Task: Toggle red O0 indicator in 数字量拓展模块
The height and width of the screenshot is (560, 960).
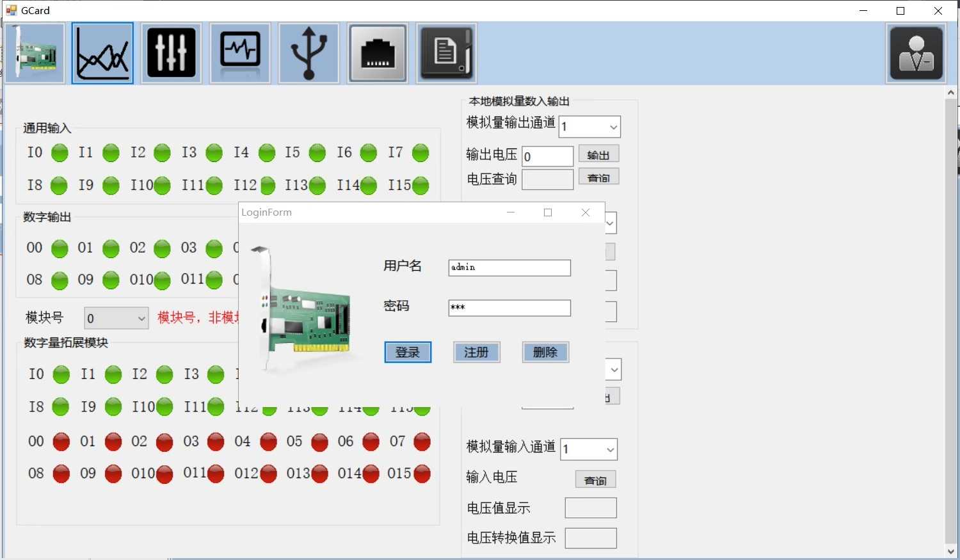Action: click(61, 442)
